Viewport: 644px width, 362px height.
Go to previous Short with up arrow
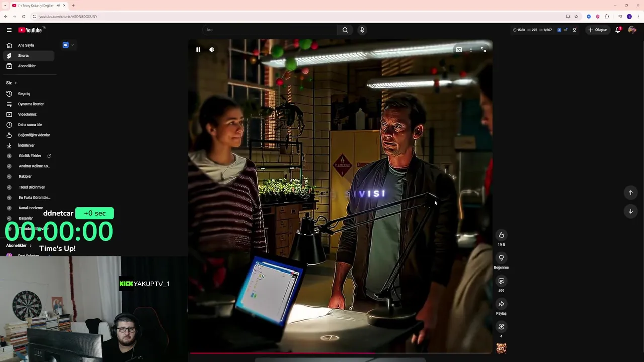[x=630, y=193]
